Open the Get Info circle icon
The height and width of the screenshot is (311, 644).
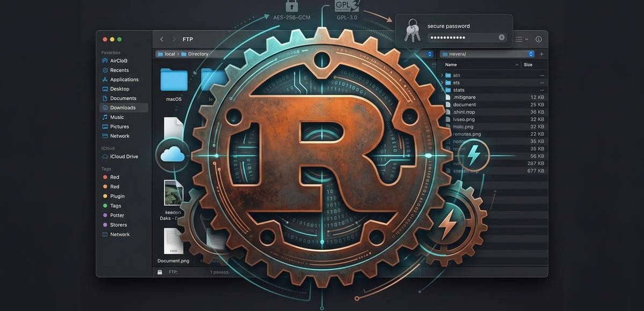coord(538,39)
